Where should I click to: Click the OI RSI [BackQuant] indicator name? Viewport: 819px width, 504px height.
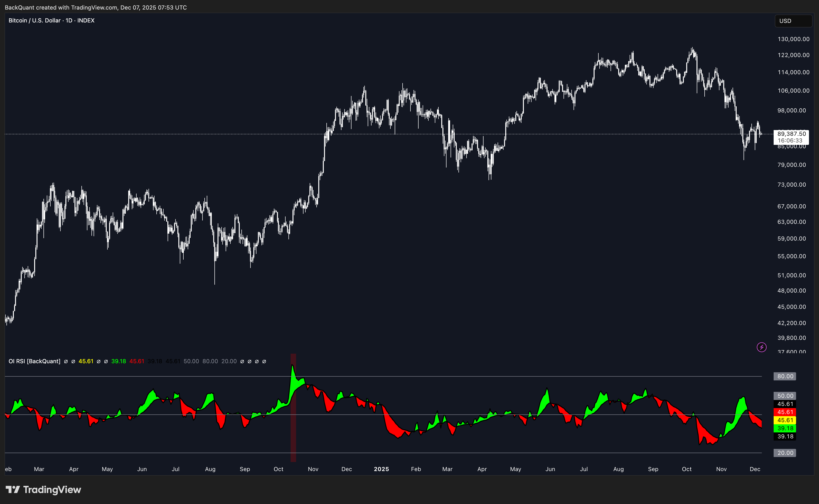(x=34, y=361)
